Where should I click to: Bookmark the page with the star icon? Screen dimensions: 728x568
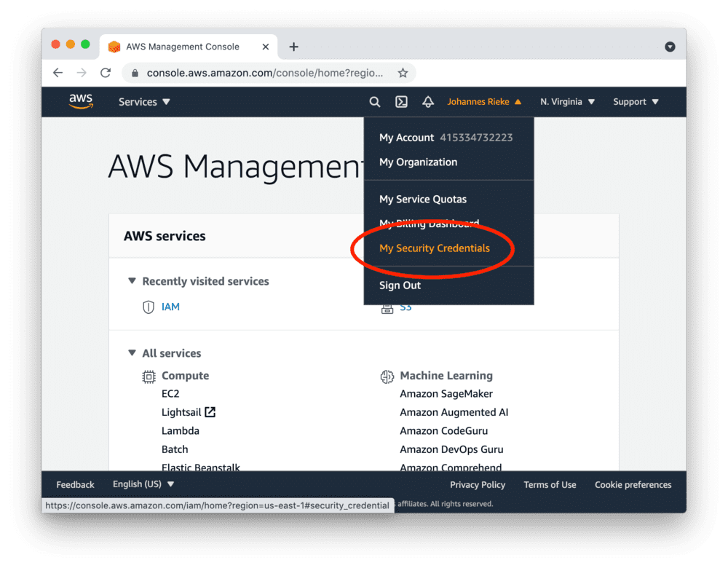403,73
